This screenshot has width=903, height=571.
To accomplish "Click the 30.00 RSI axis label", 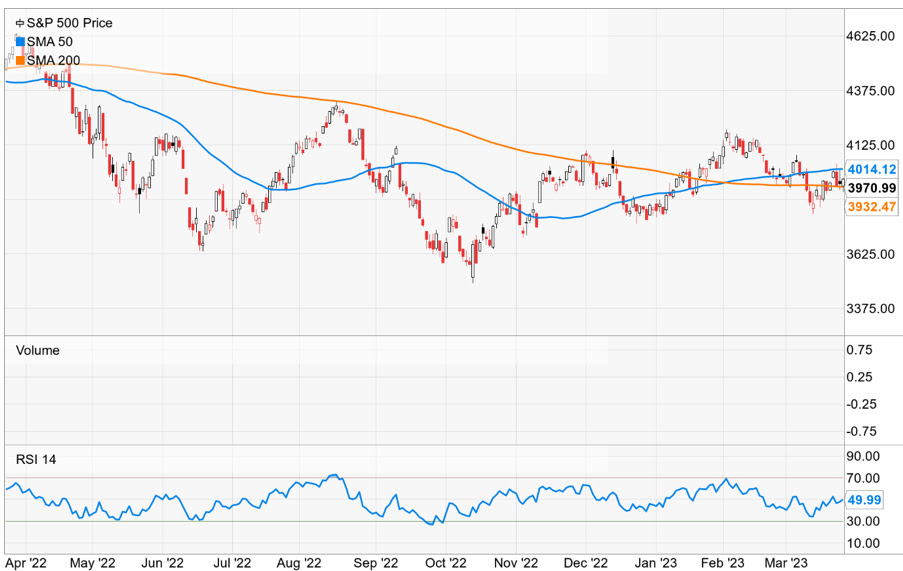I will [863, 521].
